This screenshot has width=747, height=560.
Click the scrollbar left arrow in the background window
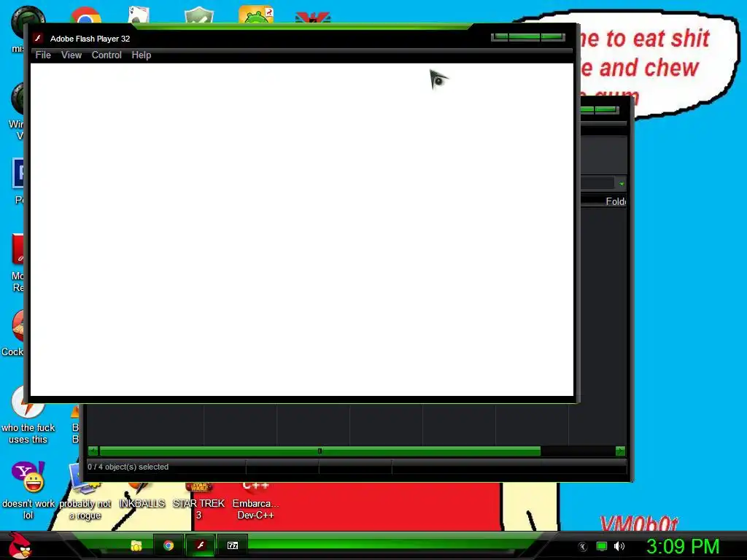93,451
